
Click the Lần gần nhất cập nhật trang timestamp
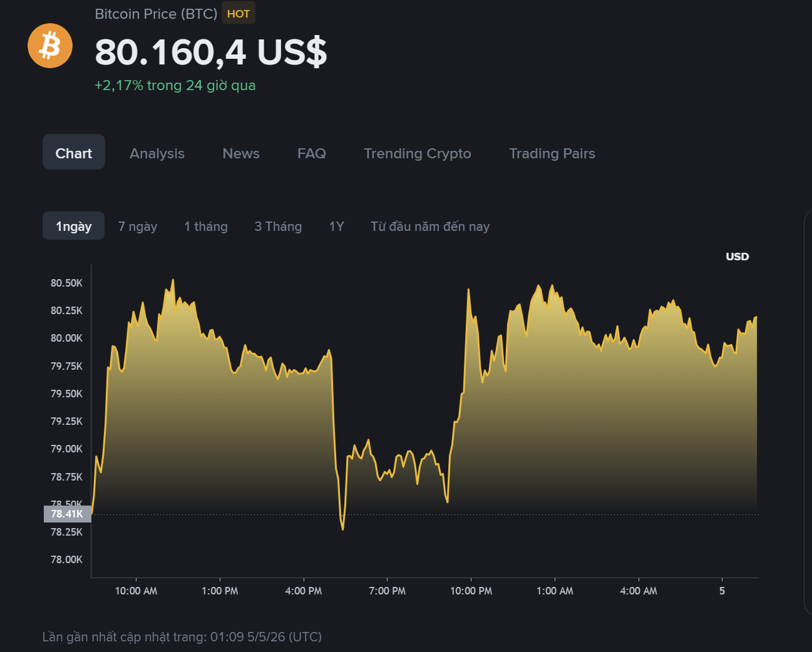pyautogui.click(x=182, y=637)
